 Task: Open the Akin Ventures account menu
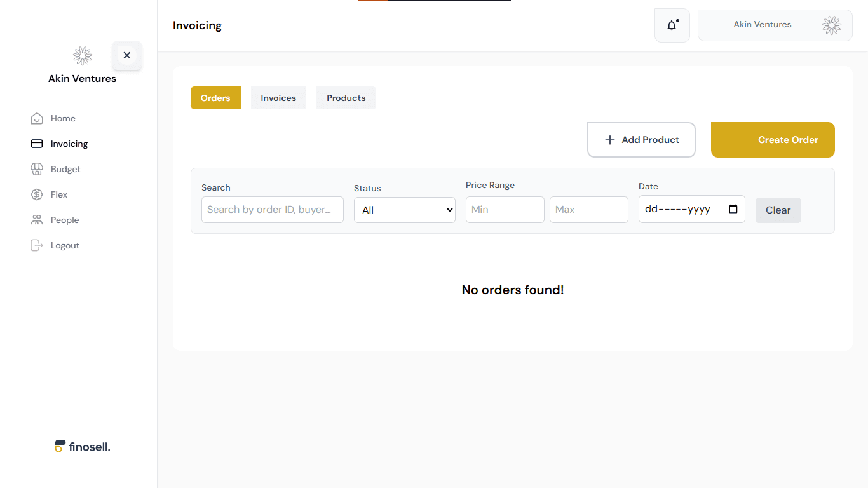pyautogui.click(x=775, y=25)
